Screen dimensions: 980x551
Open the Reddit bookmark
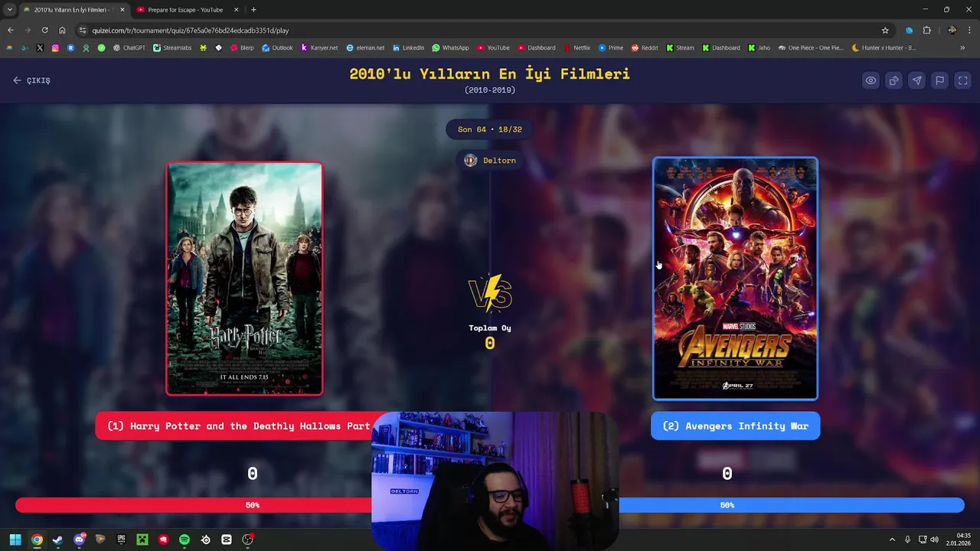[645, 47]
